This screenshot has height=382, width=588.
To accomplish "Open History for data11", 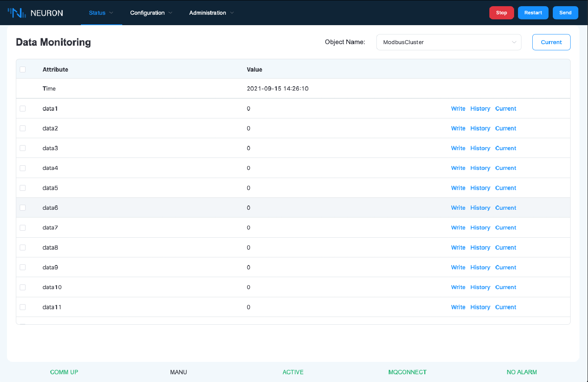I will tap(480, 307).
